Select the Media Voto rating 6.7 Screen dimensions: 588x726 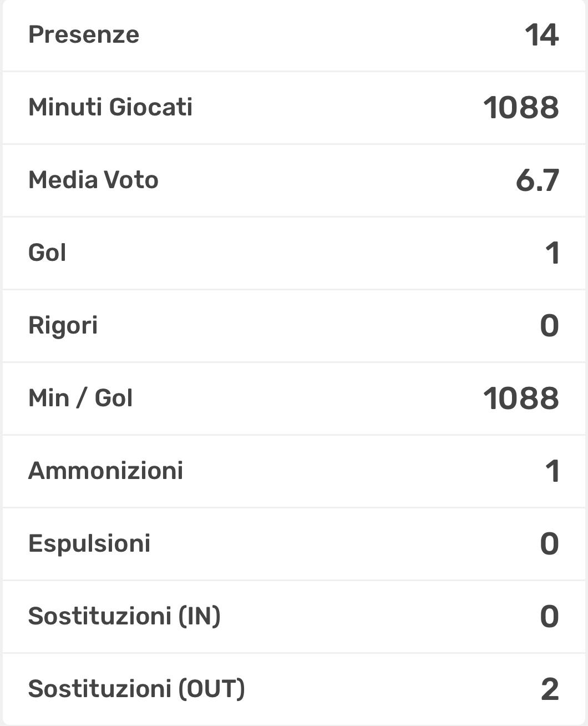(x=537, y=180)
